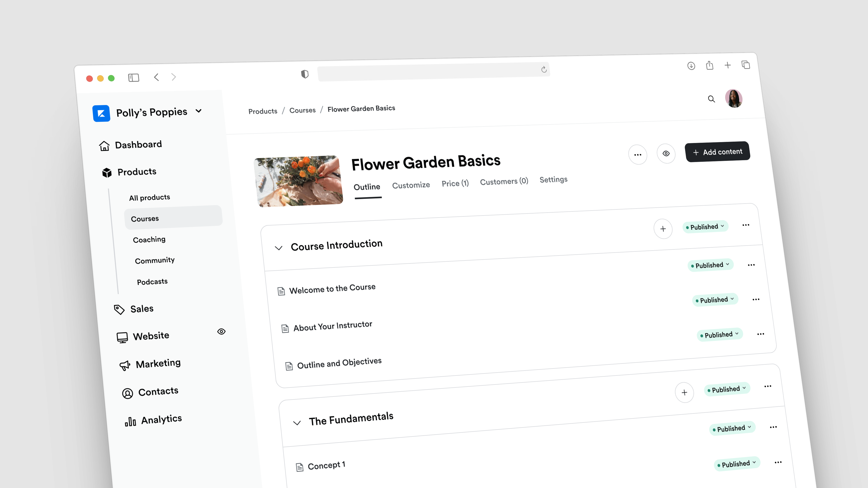Image resolution: width=868 pixels, height=488 pixels.
Task: Open the Price (1) tab
Action: (x=455, y=183)
